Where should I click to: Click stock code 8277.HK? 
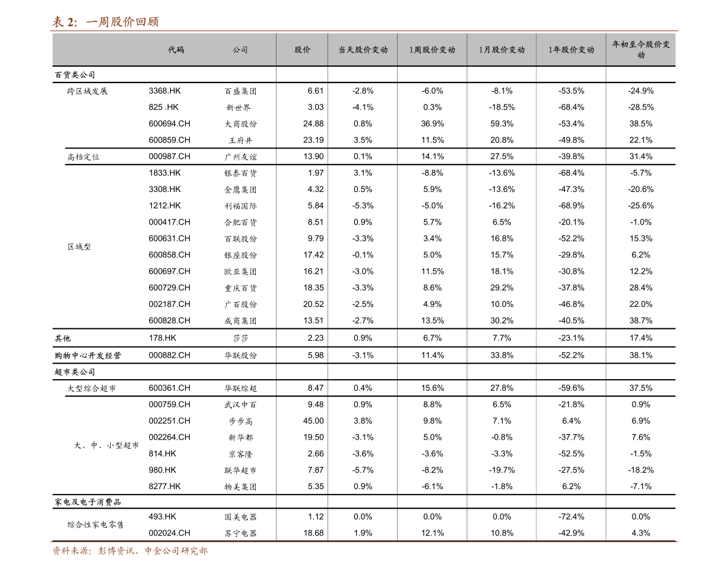(x=165, y=486)
